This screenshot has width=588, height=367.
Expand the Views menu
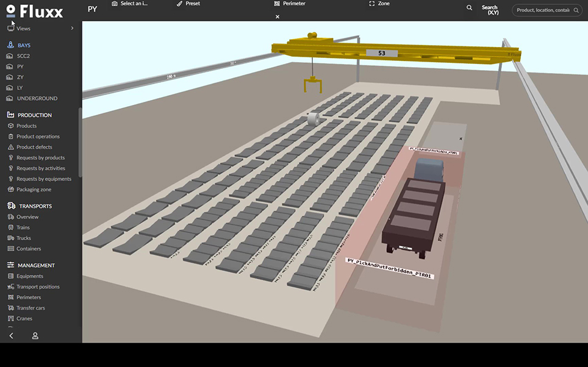click(x=23, y=28)
